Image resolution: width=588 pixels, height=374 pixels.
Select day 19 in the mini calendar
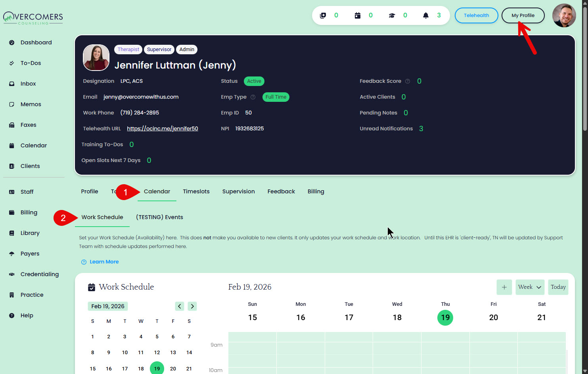point(157,368)
